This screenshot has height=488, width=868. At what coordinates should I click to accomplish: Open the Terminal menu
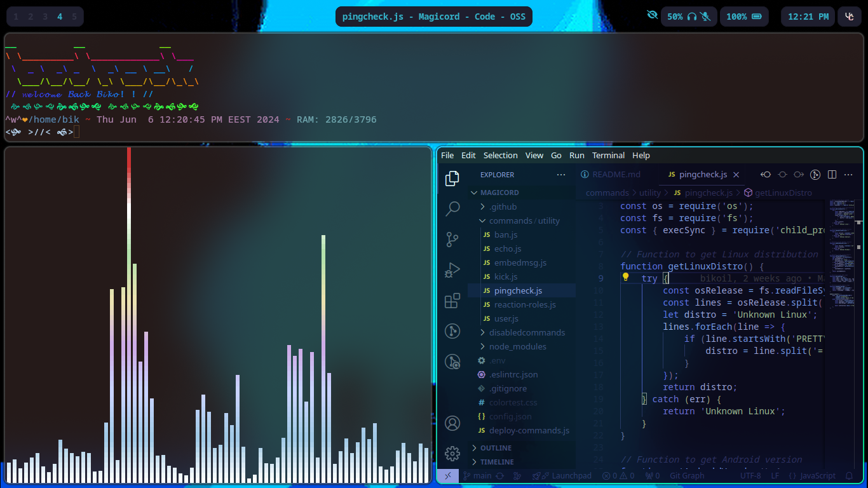[608, 156]
